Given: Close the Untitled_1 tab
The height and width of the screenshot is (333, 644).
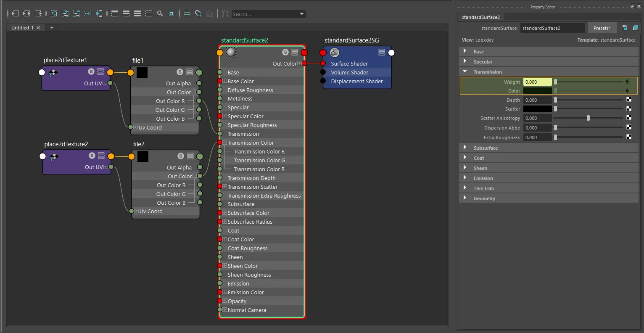Looking at the screenshot, I should pos(38,28).
